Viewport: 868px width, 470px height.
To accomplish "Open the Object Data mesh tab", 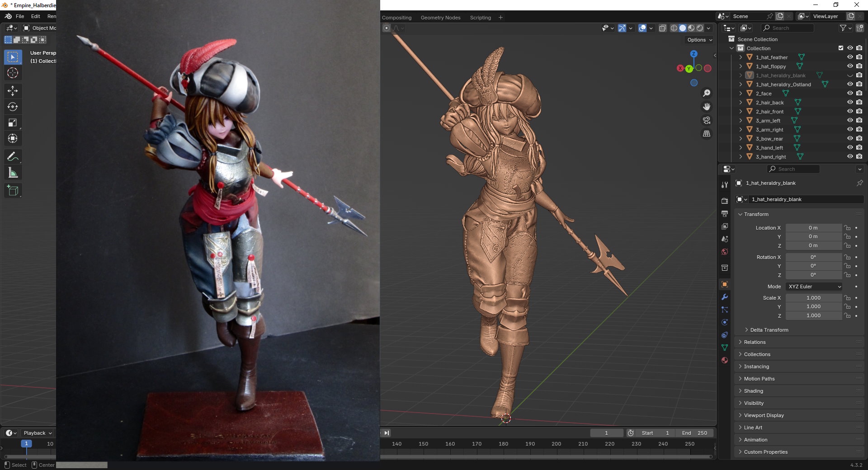I will coord(725,348).
